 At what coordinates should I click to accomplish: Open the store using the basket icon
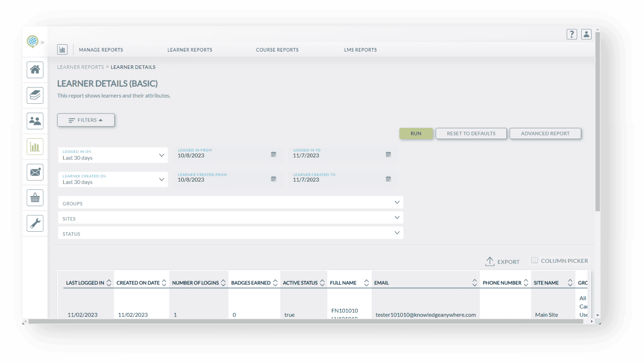click(35, 198)
